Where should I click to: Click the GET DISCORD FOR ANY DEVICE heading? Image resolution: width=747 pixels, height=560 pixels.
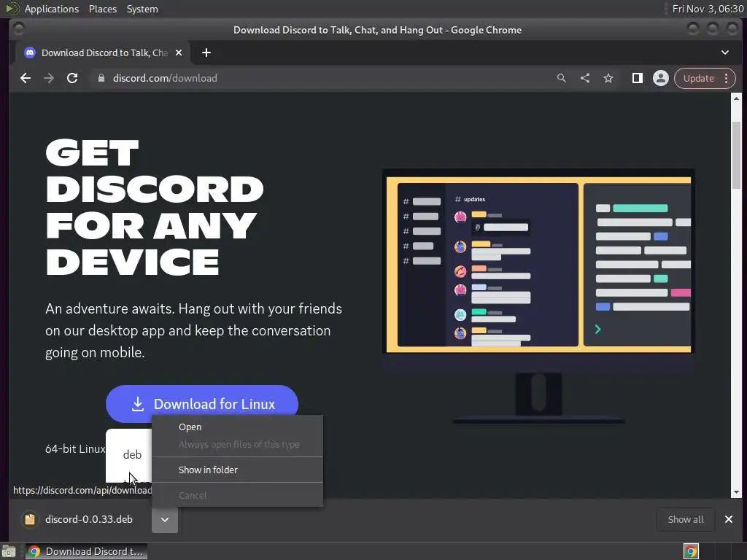(155, 207)
